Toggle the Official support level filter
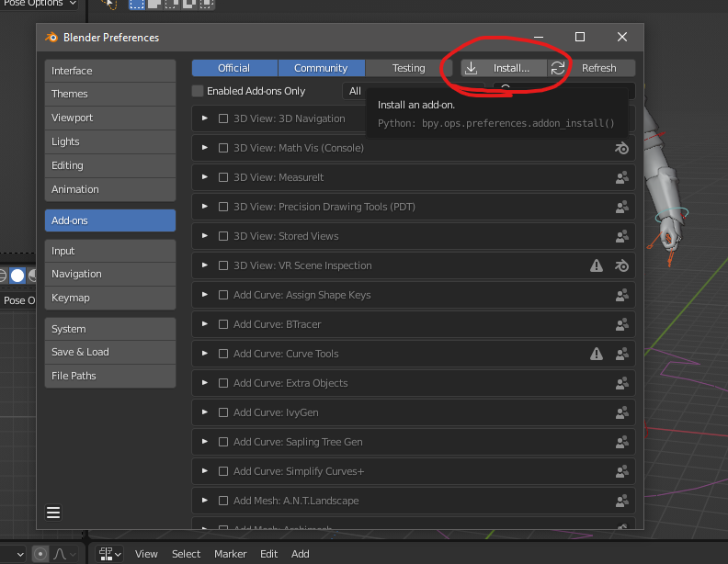The height and width of the screenshot is (564, 728). tap(234, 68)
